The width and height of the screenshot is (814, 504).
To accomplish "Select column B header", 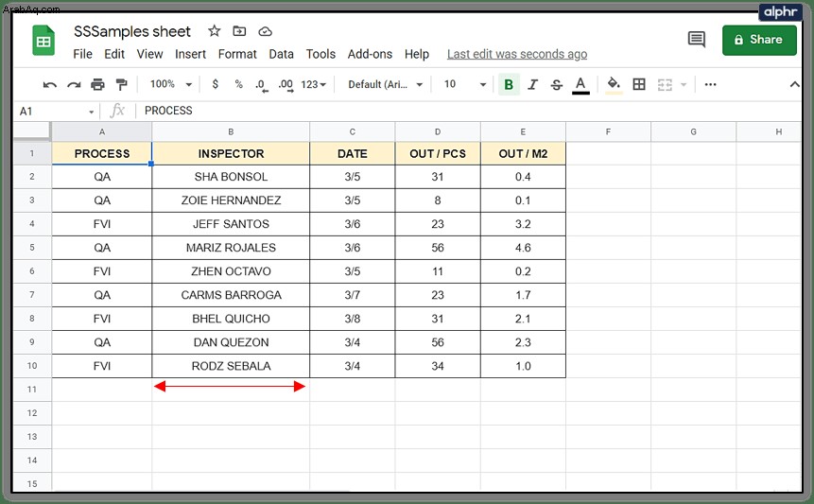I will point(231,131).
